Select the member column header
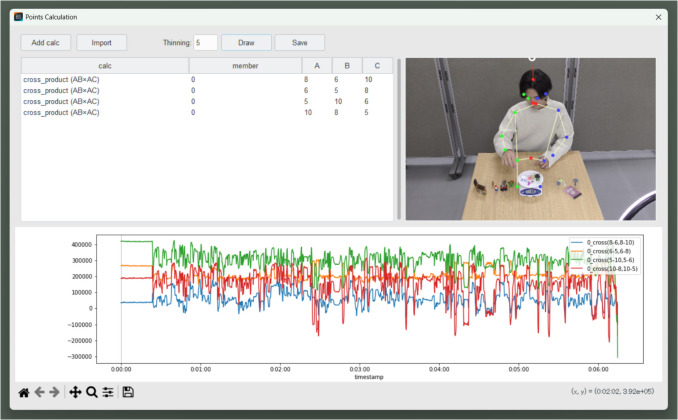The height and width of the screenshot is (420, 678). click(x=245, y=66)
